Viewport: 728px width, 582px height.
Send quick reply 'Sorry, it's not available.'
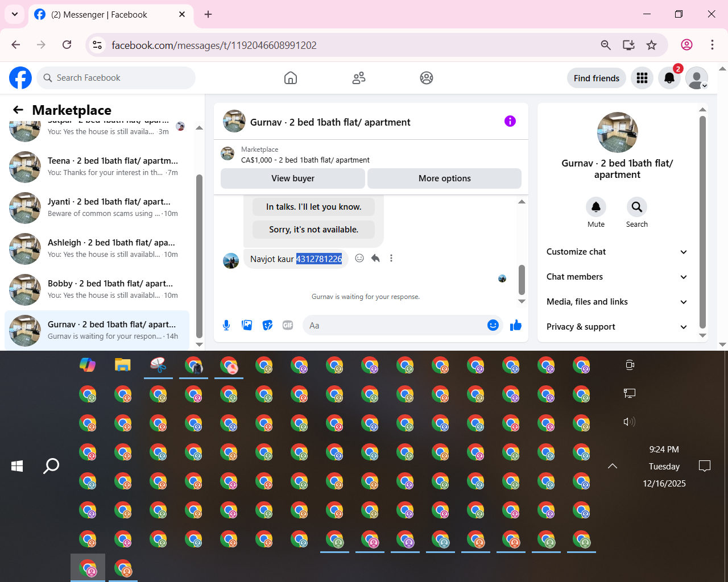[x=314, y=230]
